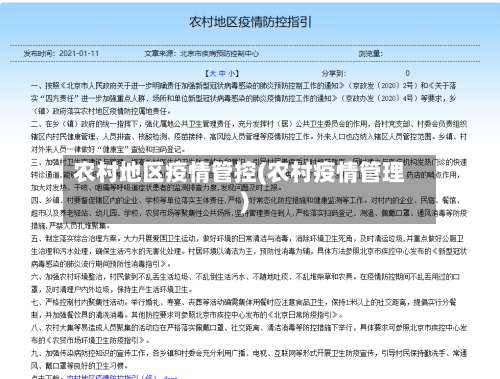Viewport: 500px width, 379px height.
Task: Click the 浏览量 view count label
Action: [x=370, y=53]
